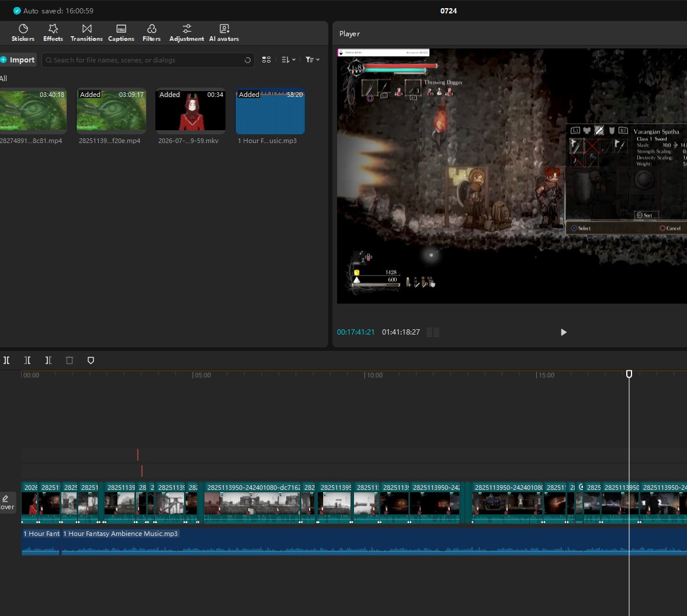The width and height of the screenshot is (687, 616).
Task: Open the AI avatars panel
Action: click(x=224, y=33)
